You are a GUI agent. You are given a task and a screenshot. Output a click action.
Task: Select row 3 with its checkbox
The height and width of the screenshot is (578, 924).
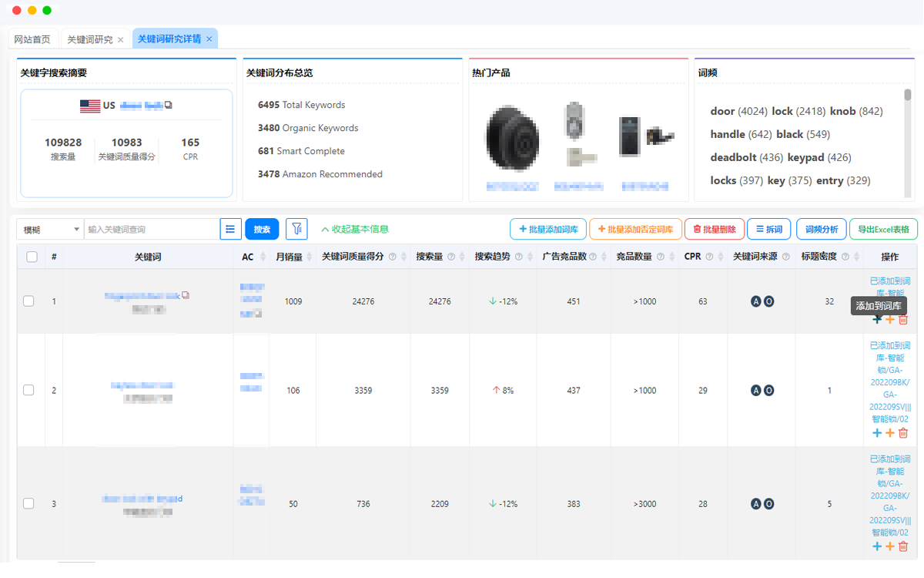28,503
